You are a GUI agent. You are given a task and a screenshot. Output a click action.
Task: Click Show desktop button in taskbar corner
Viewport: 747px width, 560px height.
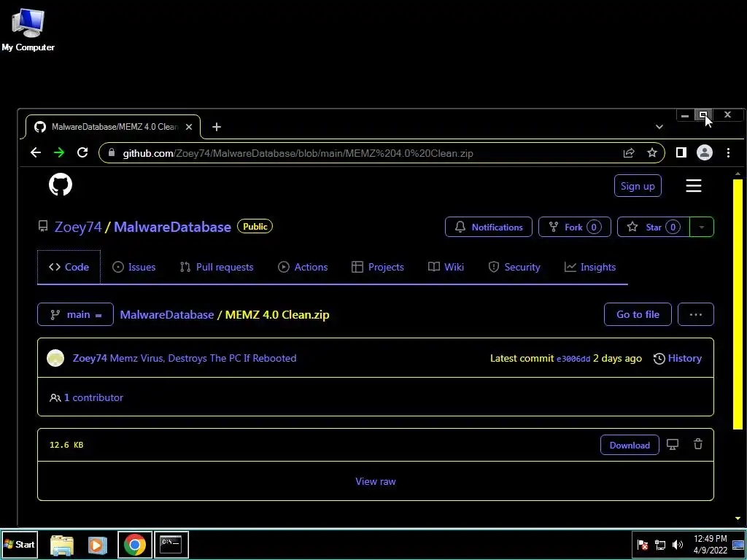coord(738,545)
